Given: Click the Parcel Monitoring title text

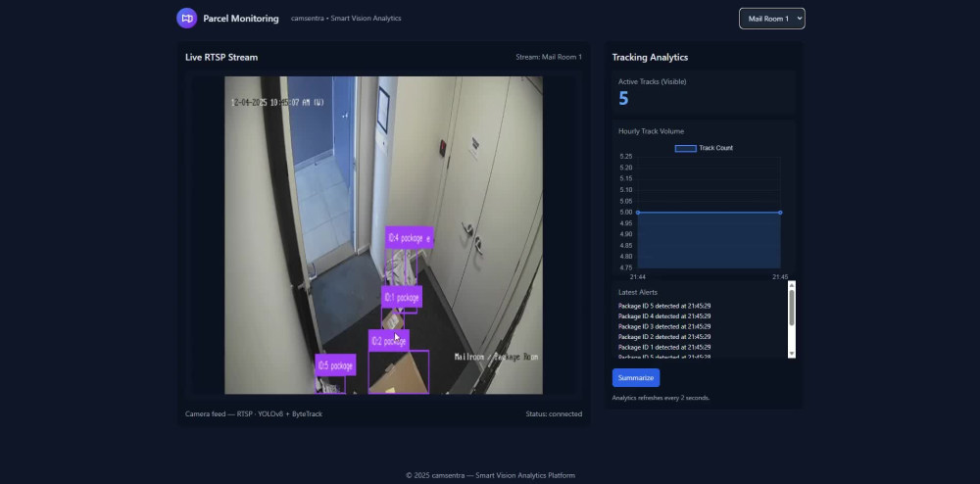Looking at the screenshot, I should 241,19.
